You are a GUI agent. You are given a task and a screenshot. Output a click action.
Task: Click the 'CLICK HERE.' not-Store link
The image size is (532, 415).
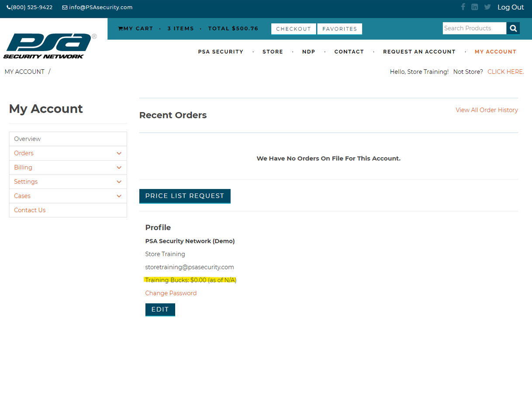coord(506,72)
